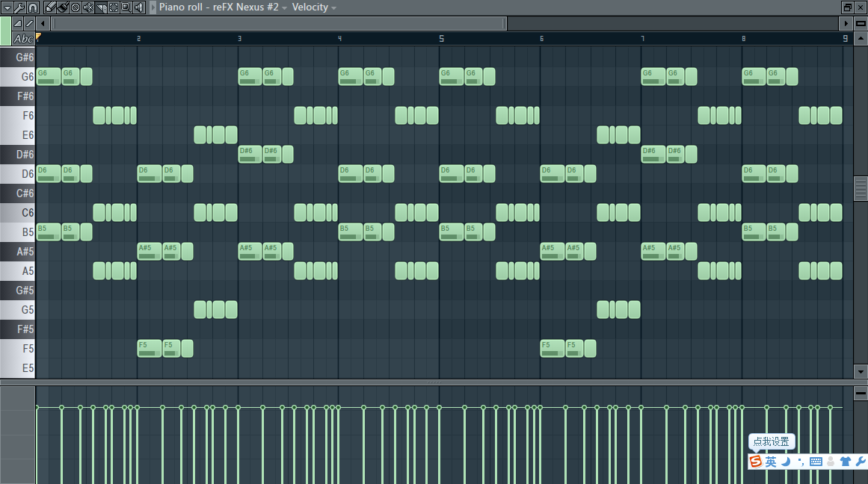Image resolution: width=868 pixels, height=484 pixels.
Task: Click the C6 piano key
Action: 17,212
